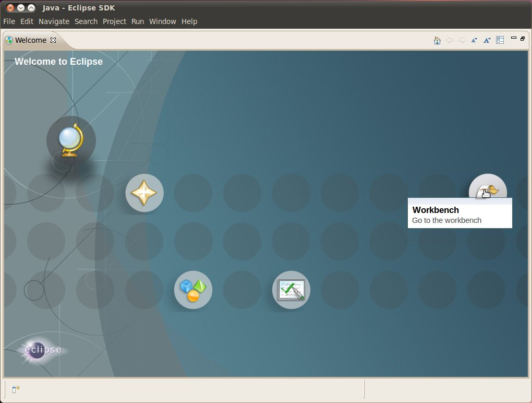Screen dimensions: 532x403
Task: Magnify text with the larger A icon
Action: click(x=487, y=40)
